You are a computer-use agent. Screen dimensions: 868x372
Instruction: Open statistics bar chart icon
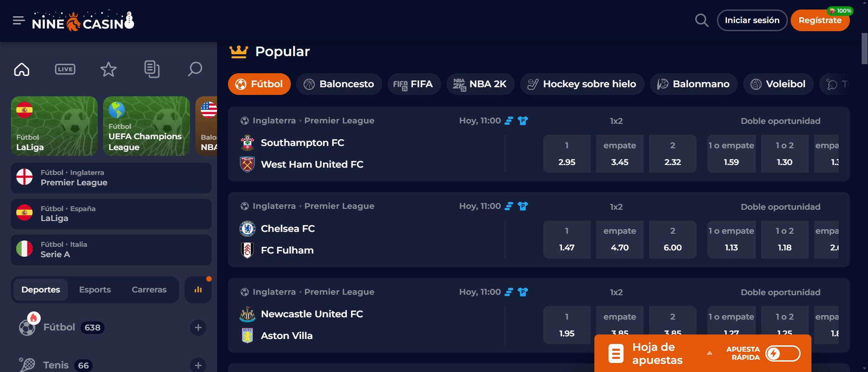(x=198, y=290)
